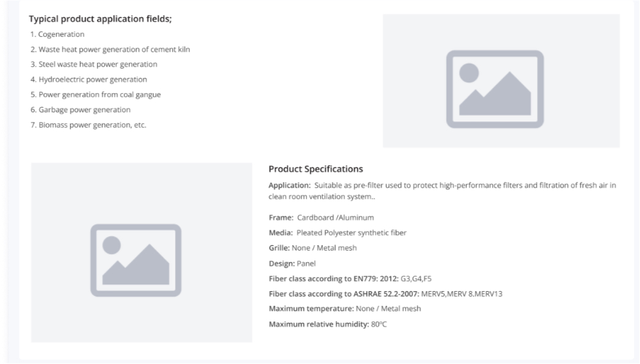Click 'Garbage power generation' list item
Screen dimensions: 640x364
pyautogui.click(x=80, y=110)
